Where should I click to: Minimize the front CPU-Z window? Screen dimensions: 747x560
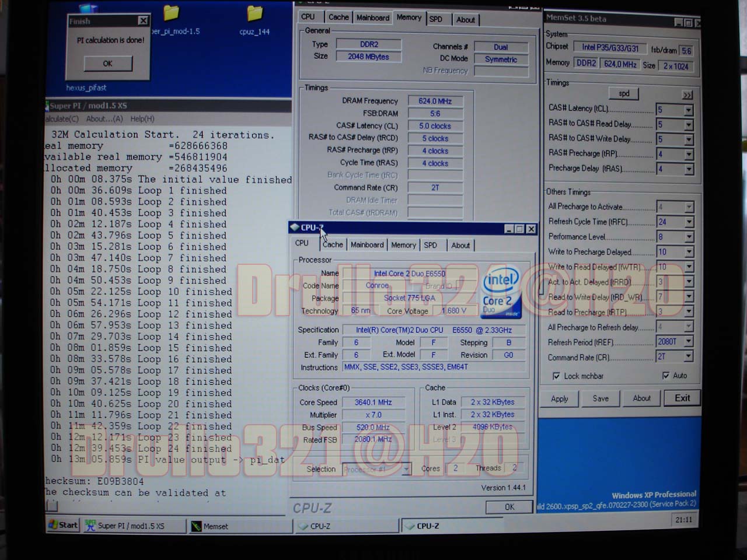509,229
